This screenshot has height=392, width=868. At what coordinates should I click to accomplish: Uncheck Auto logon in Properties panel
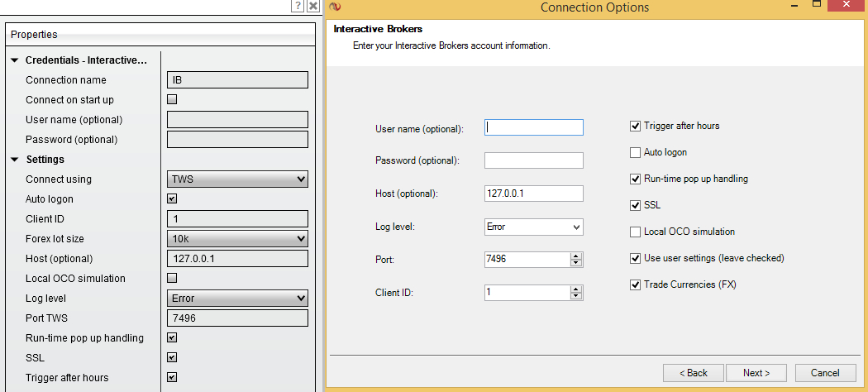click(172, 199)
